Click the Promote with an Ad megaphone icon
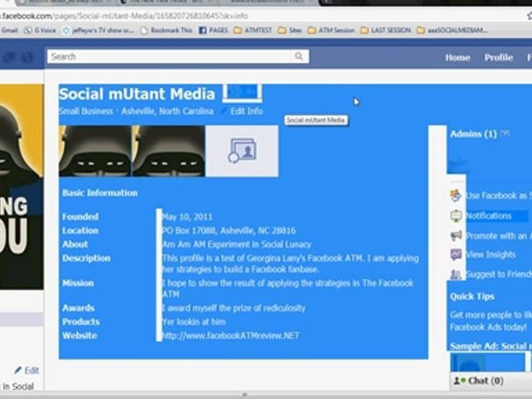Image resolution: width=532 pixels, height=399 pixels. click(x=456, y=236)
